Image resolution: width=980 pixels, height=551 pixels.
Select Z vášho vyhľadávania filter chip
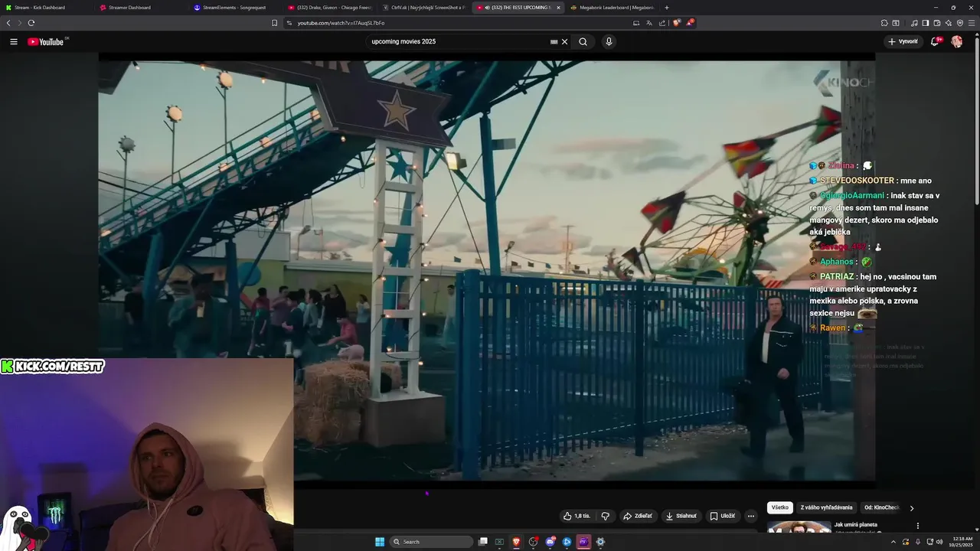(x=826, y=507)
